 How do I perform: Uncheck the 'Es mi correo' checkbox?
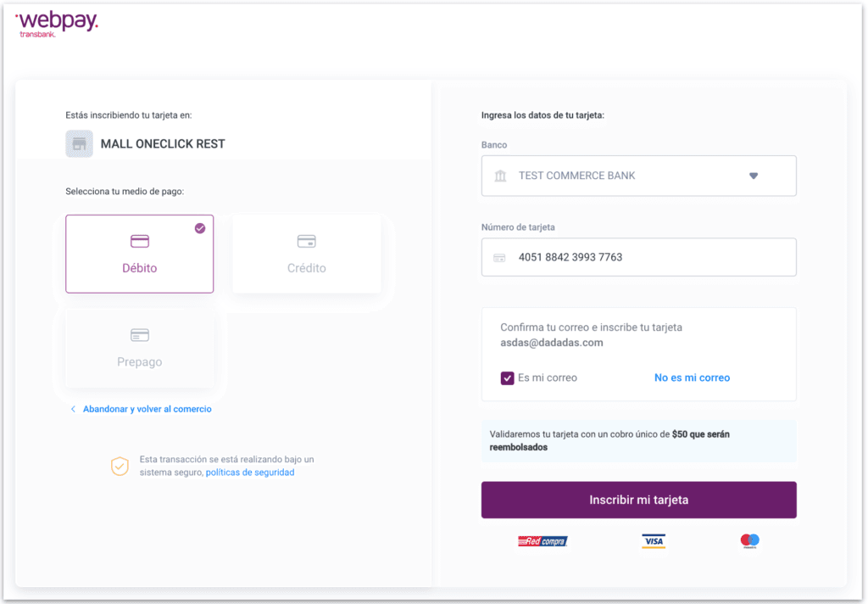[507, 377]
